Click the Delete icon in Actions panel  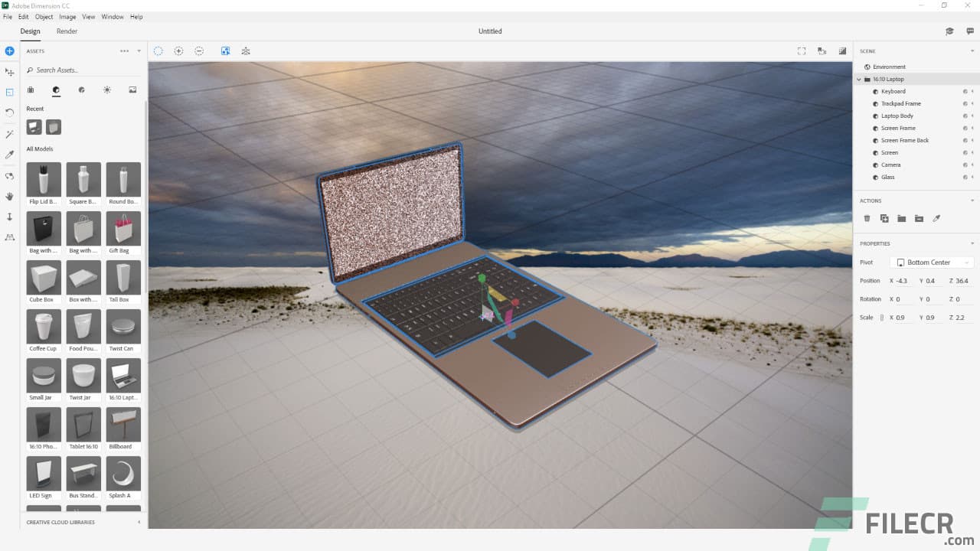coord(867,218)
